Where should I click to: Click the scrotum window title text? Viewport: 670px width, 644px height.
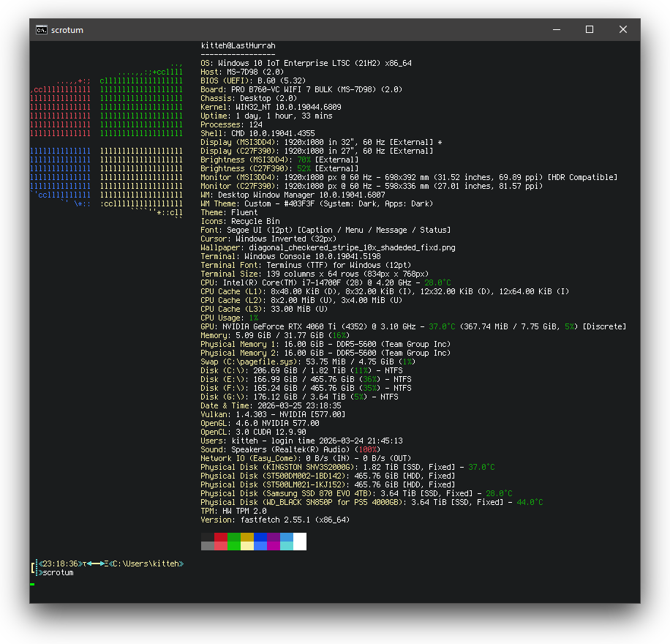[67, 30]
